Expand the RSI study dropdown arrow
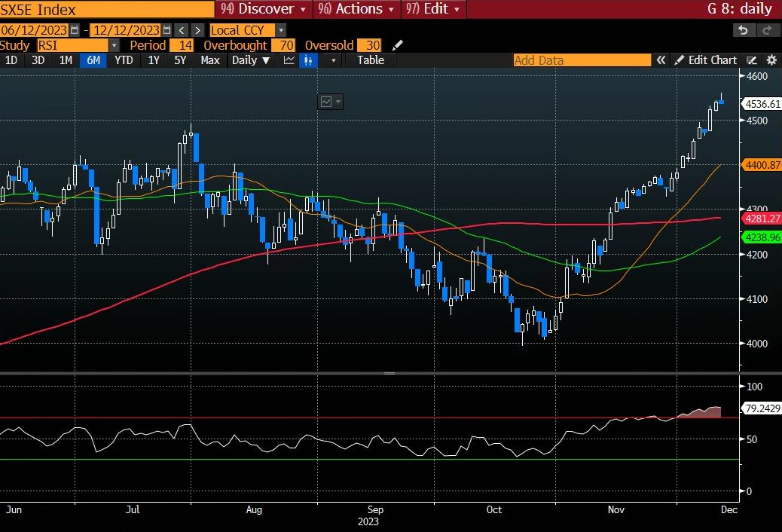Image resolution: width=782 pixels, height=532 pixels. point(115,45)
